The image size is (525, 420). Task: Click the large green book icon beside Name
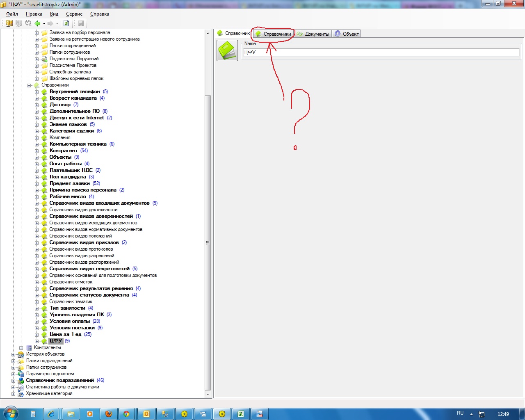227,50
